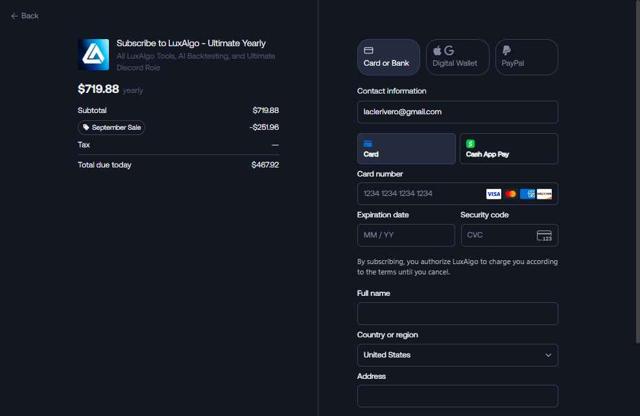The width and height of the screenshot is (640, 416).
Task: Click the Visa card icon
Action: click(x=493, y=194)
